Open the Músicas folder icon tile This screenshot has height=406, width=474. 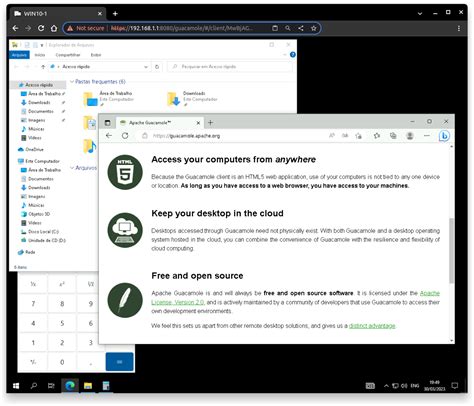[x=90, y=146]
